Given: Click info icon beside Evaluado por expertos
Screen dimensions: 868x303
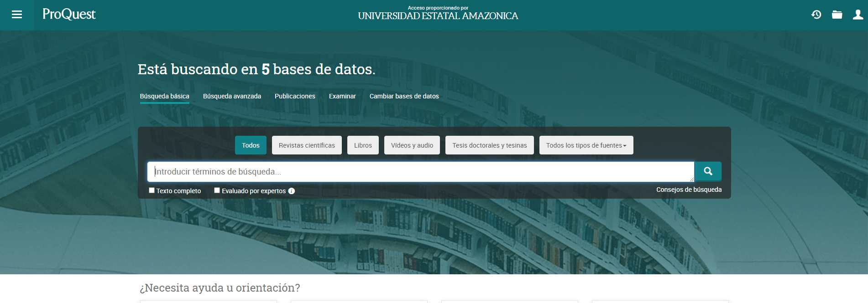Looking at the screenshot, I should point(292,191).
